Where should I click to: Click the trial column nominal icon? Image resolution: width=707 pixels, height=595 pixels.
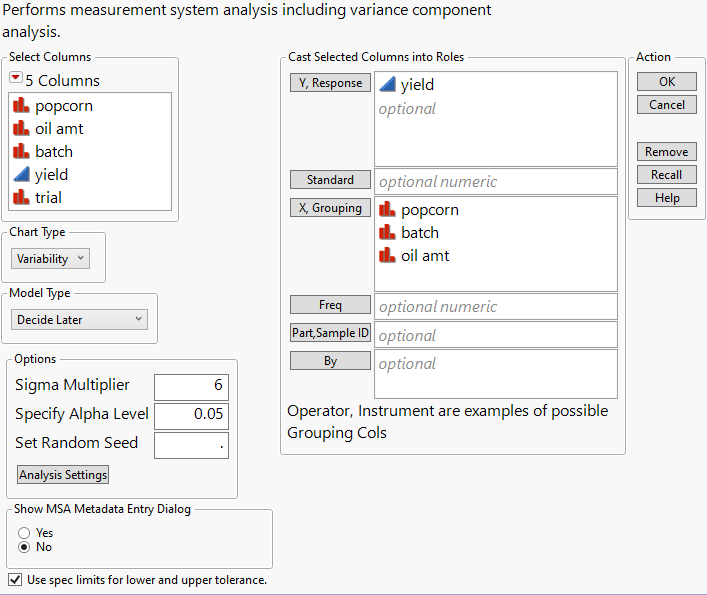20,198
